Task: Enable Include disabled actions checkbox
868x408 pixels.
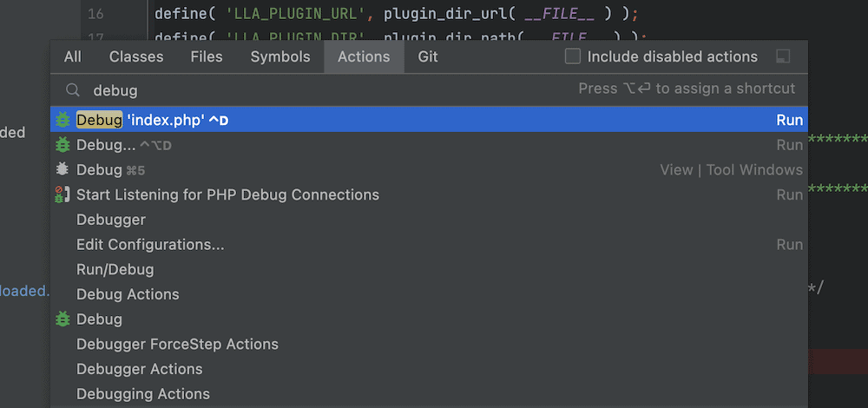Action: [573, 56]
